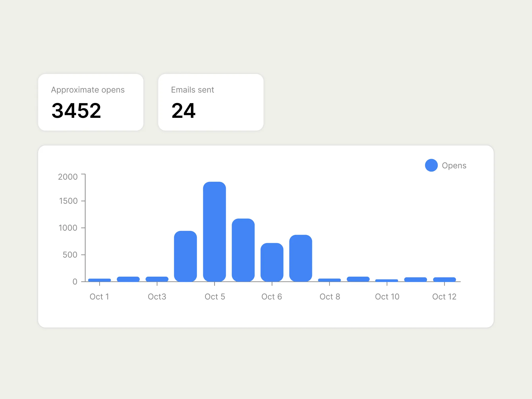This screenshot has width=532, height=399.
Task: Click the Opens legend label
Action: click(x=454, y=166)
